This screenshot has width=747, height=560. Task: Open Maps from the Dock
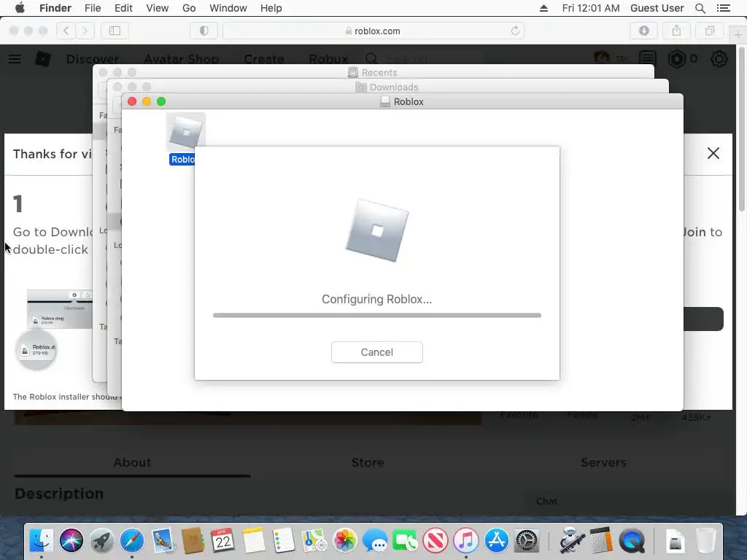click(314, 541)
